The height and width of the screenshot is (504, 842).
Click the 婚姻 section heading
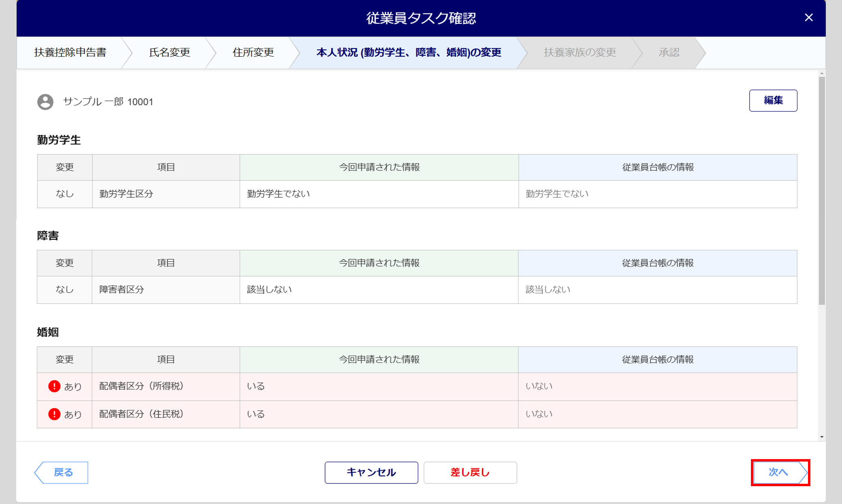48,332
